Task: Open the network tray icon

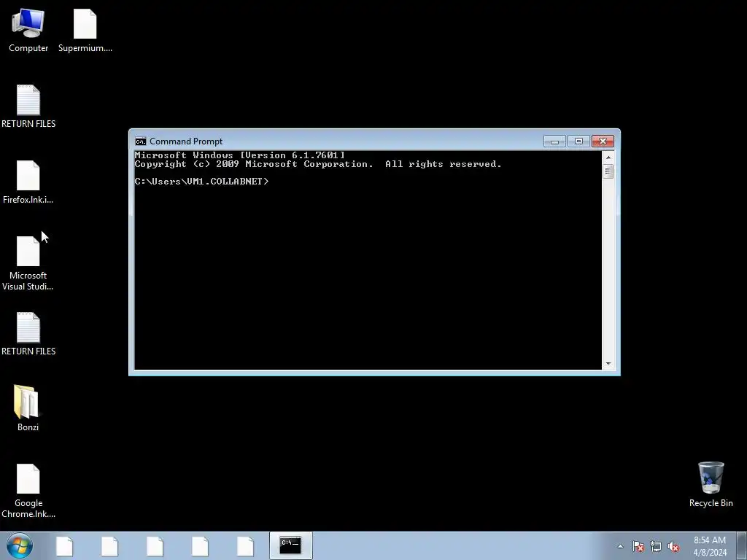Action: click(x=656, y=546)
